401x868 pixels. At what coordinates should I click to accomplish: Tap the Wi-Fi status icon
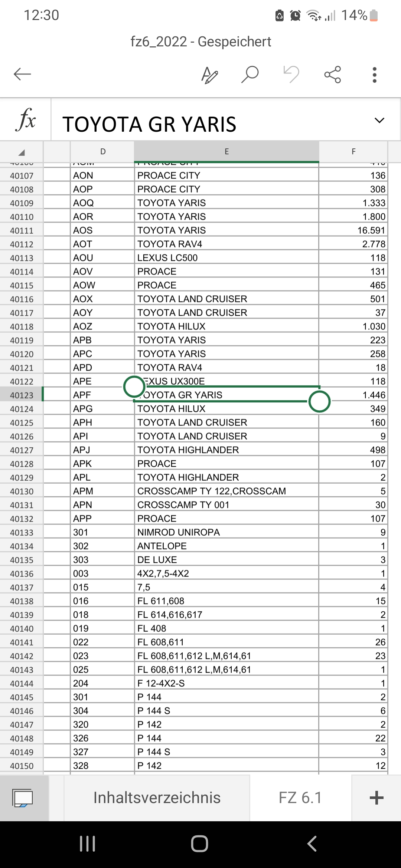coord(314,16)
